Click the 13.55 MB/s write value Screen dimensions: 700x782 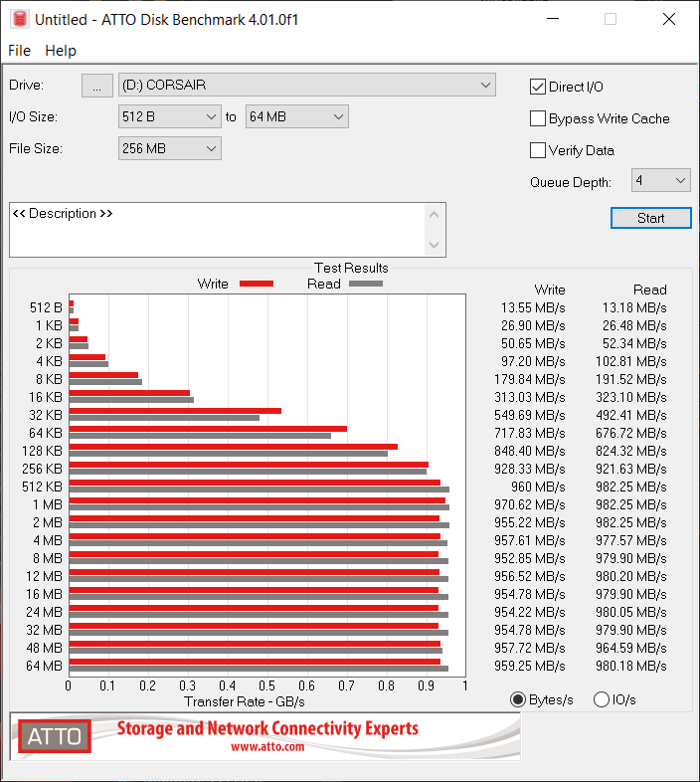point(533,307)
